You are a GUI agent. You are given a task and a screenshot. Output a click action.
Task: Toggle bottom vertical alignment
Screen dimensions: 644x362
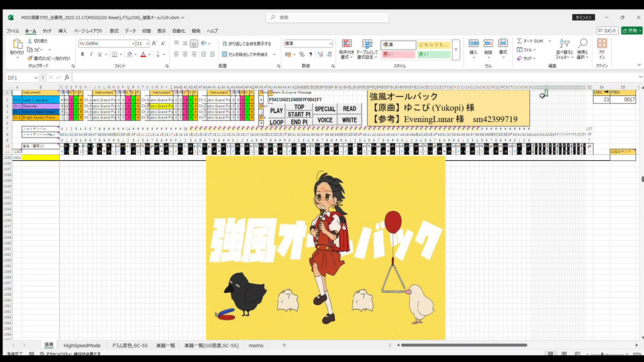coord(194,43)
